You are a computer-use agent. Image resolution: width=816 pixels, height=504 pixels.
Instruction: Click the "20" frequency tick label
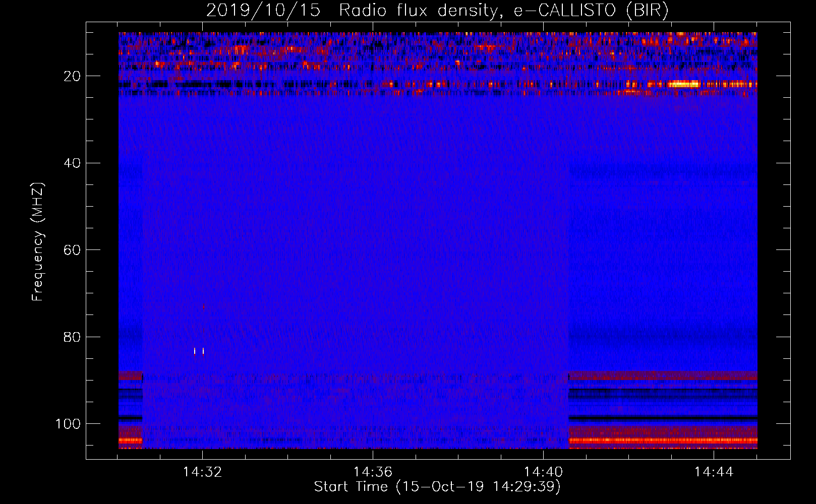pos(73,76)
